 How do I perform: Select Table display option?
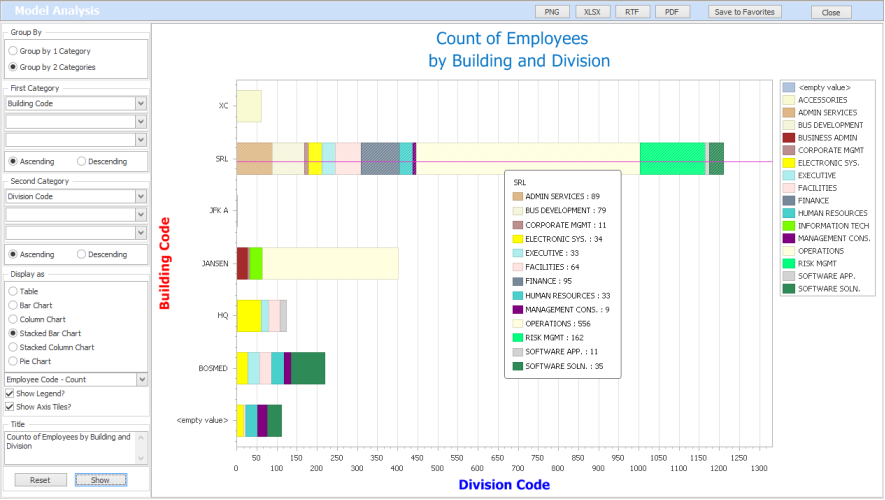12,291
